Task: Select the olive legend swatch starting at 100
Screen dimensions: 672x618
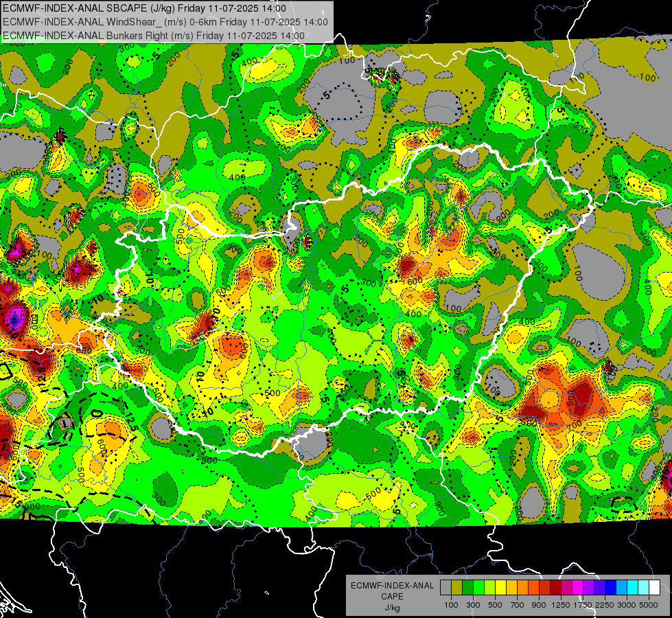Action: coord(456,588)
